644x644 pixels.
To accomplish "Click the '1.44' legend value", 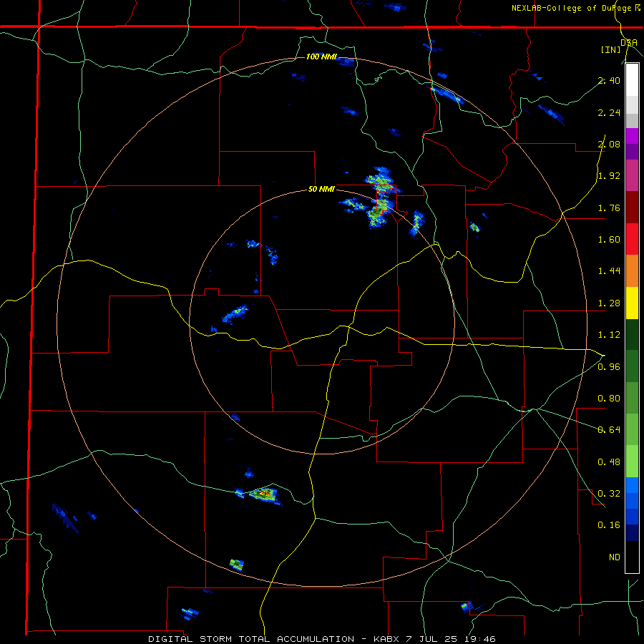I will pos(609,271).
